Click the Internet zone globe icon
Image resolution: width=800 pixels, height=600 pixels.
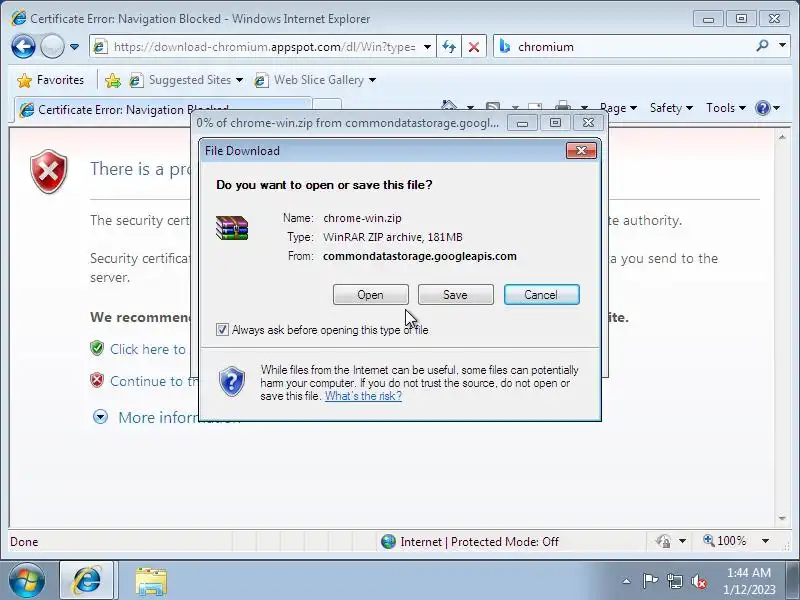tap(388, 541)
